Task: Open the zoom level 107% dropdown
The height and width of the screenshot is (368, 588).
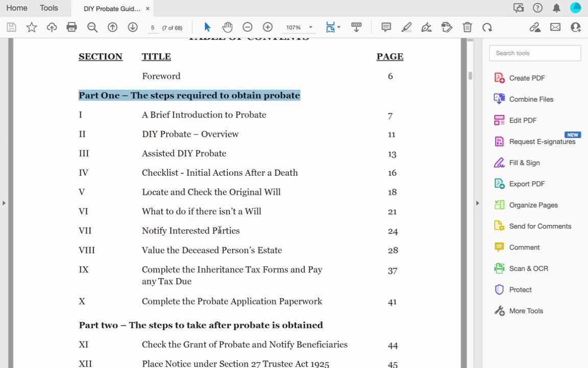Action: 310,28
